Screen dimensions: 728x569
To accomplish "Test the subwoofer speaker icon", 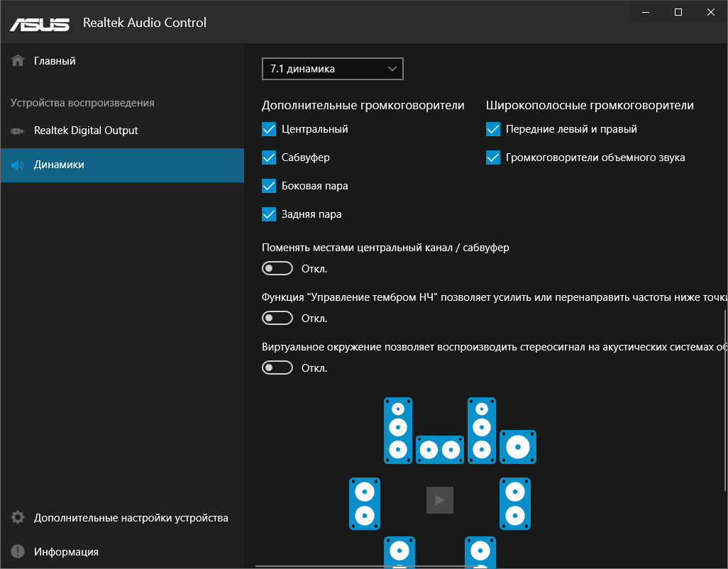I will 518,447.
